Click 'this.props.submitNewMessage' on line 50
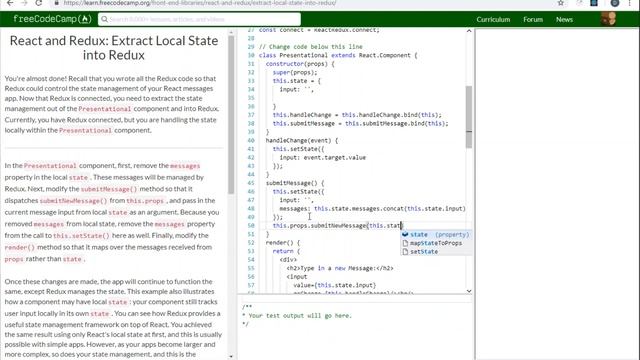This screenshot has width=640, height=360. [320, 226]
